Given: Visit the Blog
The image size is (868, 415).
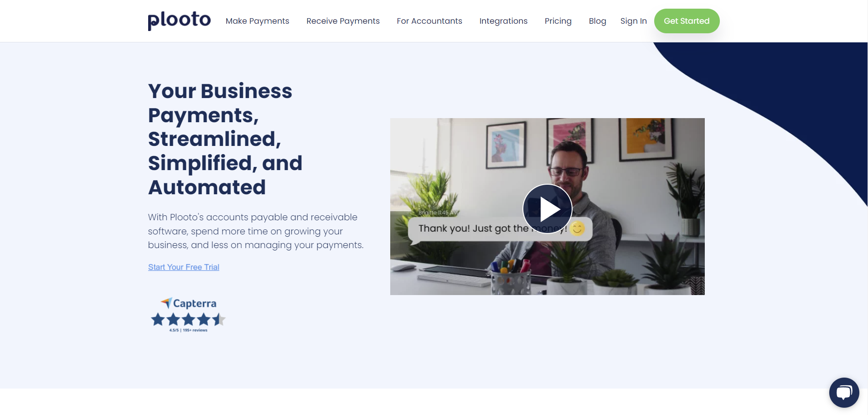Looking at the screenshot, I should [x=597, y=21].
